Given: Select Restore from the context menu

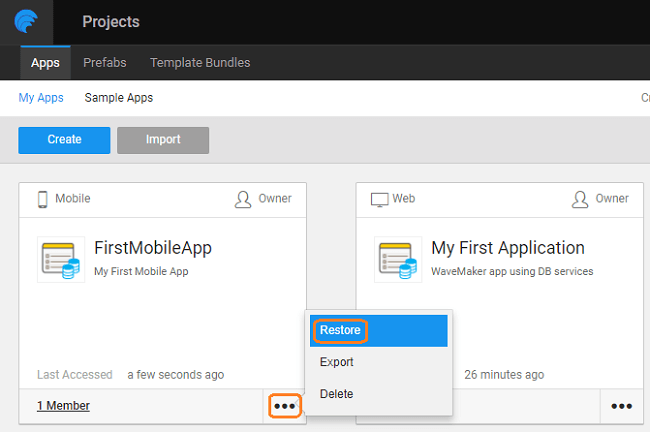Looking at the screenshot, I should 340,330.
